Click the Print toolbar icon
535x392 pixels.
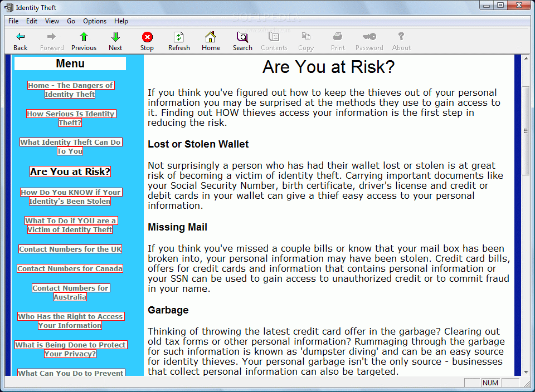click(x=338, y=37)
